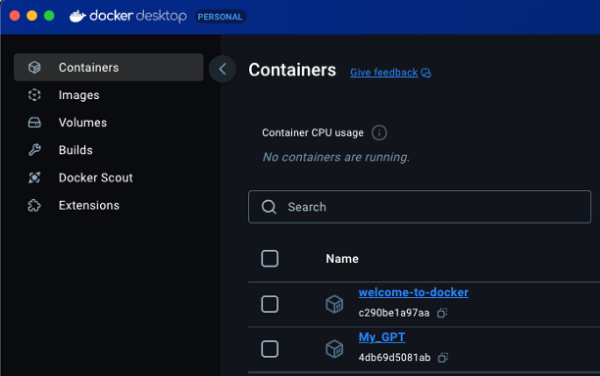The image size is (600, 376).
Task: Click the Images icon in sidebar
Action: point(34,95)
